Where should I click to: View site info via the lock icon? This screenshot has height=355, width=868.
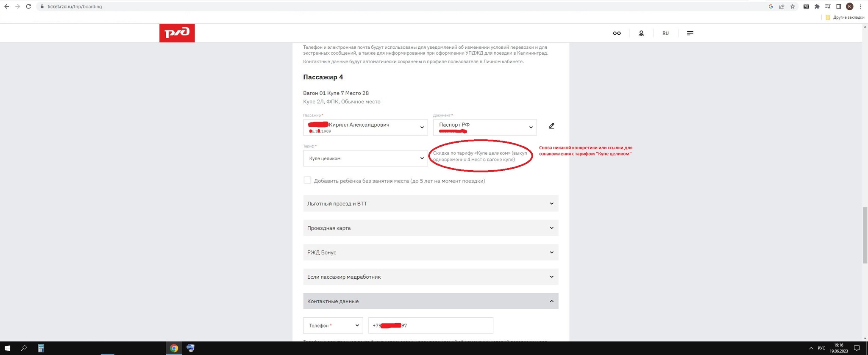click(x=42, y=6)
